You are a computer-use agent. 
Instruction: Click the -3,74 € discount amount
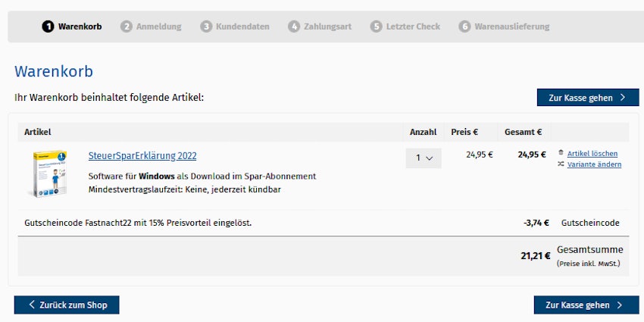point(536,223)
